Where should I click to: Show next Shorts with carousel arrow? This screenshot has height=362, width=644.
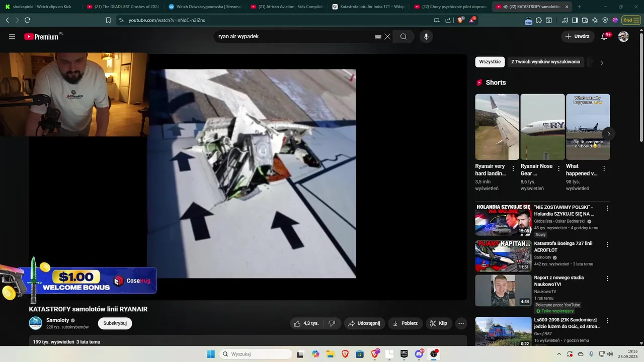[x=608, y=134]
